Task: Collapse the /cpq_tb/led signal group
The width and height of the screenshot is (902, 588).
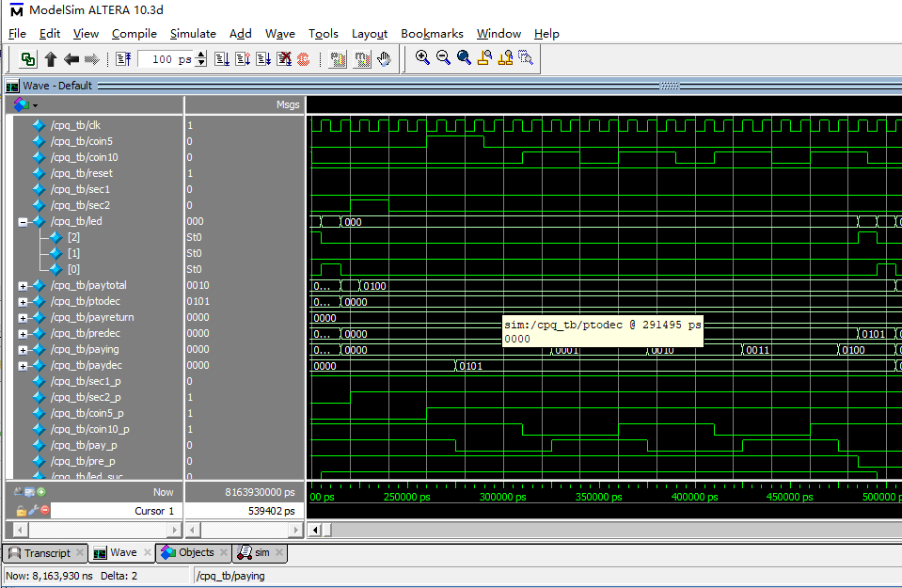Action: point(24,222)
